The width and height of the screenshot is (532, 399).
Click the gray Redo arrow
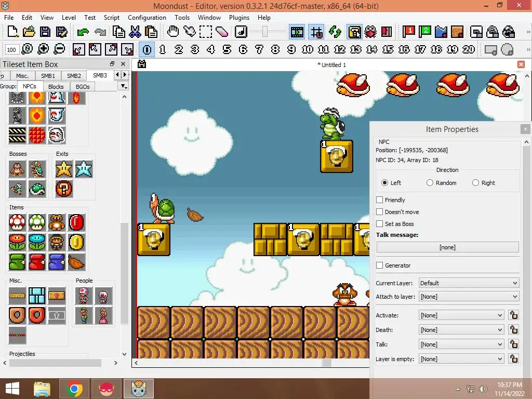(100, 32)
